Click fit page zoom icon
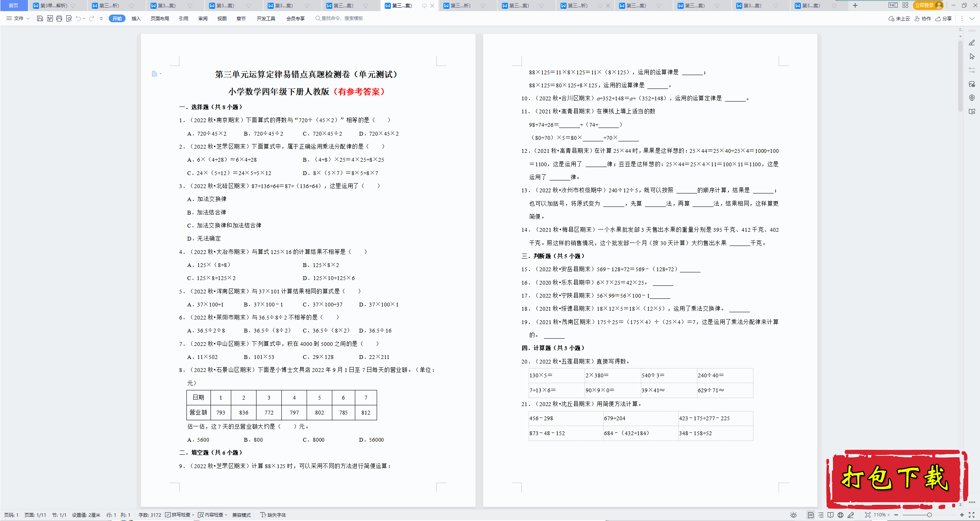 868,515
